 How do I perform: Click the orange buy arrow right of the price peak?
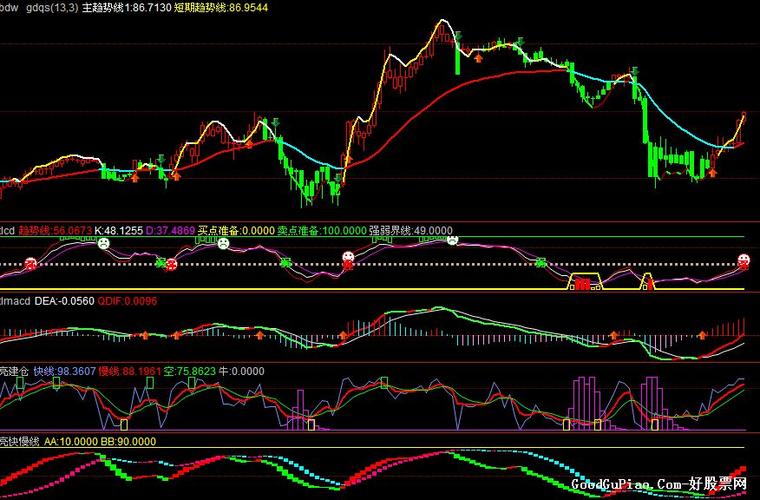478,58
